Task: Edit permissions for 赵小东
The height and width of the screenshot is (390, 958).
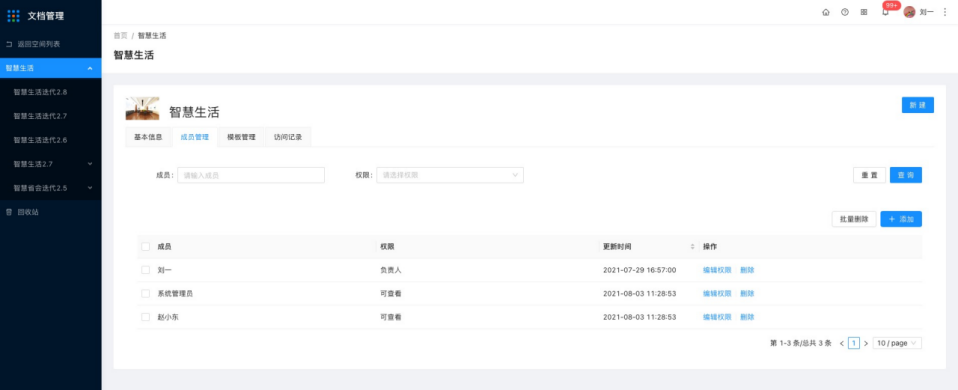Action: [717, 317]
